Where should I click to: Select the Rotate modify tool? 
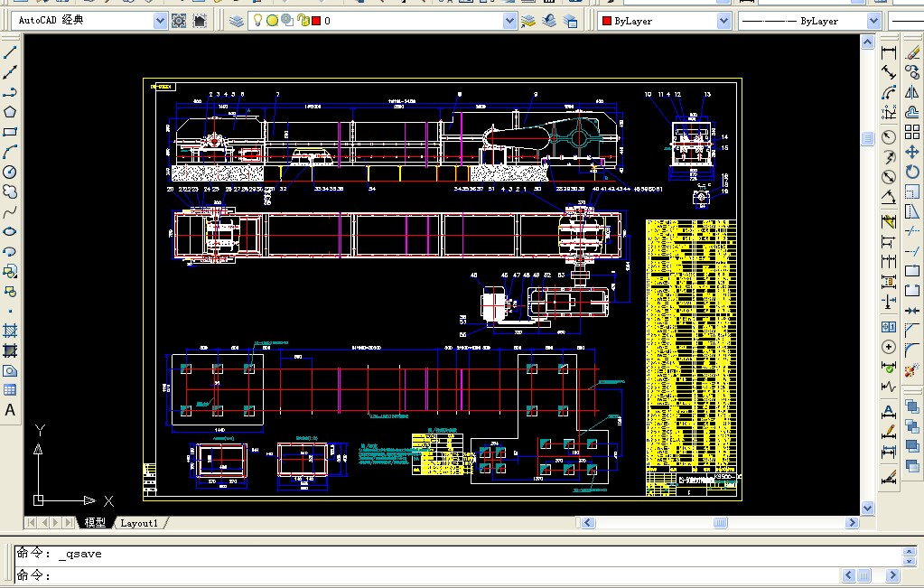tap(911, 172)
